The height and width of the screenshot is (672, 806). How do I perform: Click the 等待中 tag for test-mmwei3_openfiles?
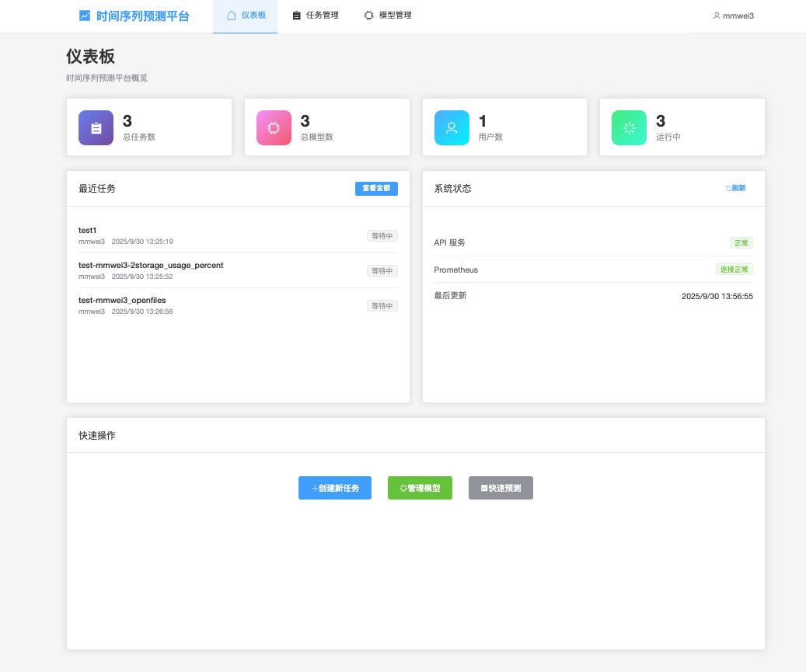pos(382,305)
